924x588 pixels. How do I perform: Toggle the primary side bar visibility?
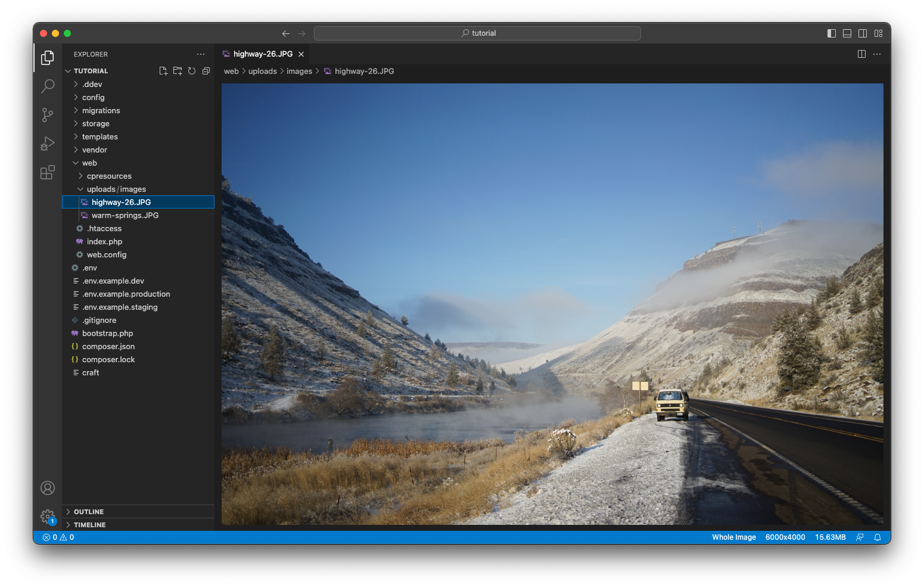pyautogui.click(x=832, y=33)
